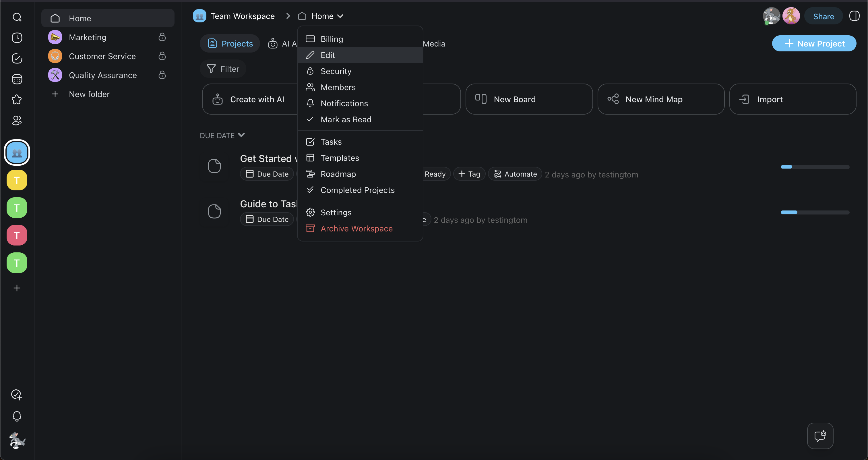Screen dimensions: 868x460
Task: Choose Archive Workspace menu entry
Action: click(356, 229)
